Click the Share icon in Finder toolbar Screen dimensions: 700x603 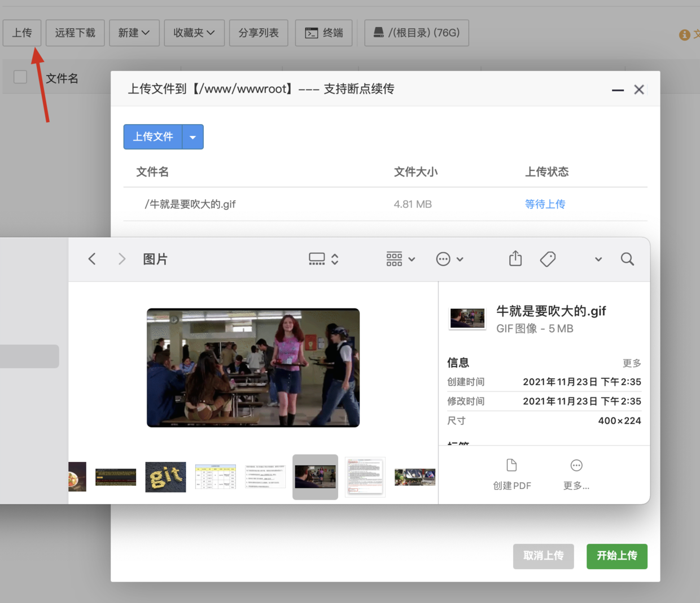[515, 259]
